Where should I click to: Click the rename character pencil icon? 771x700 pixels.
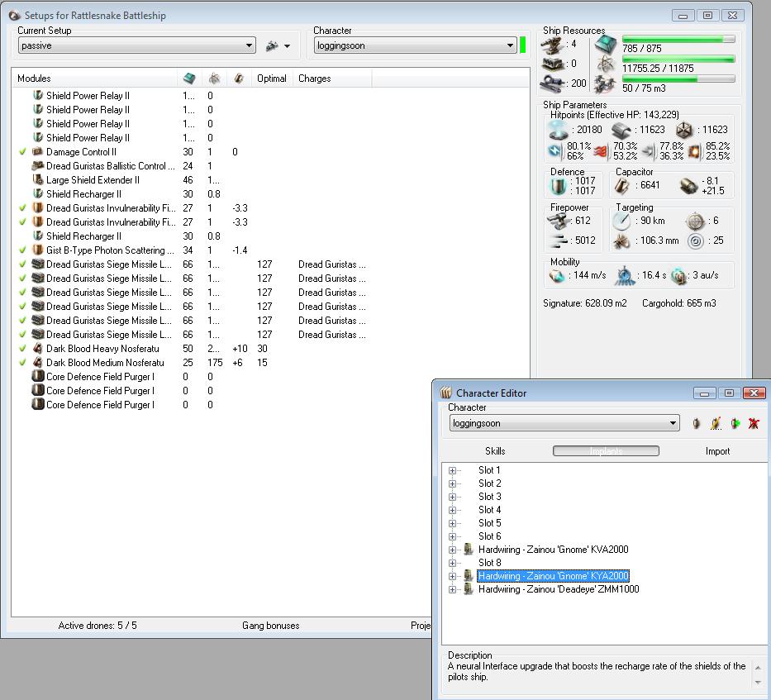pyautogui.click(x=716, y=423)
